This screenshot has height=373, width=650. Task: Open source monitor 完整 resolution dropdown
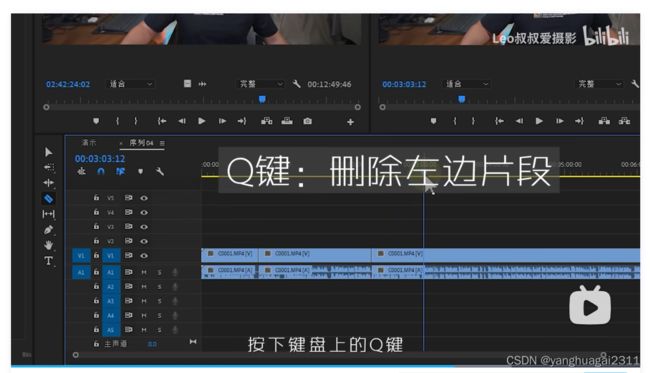(261, 84)
